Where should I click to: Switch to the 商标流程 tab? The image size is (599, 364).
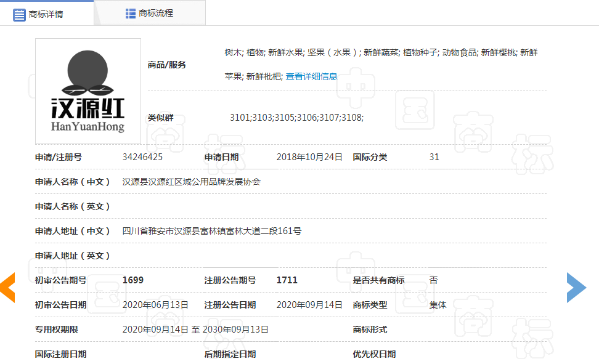click(x=156, y=14)
